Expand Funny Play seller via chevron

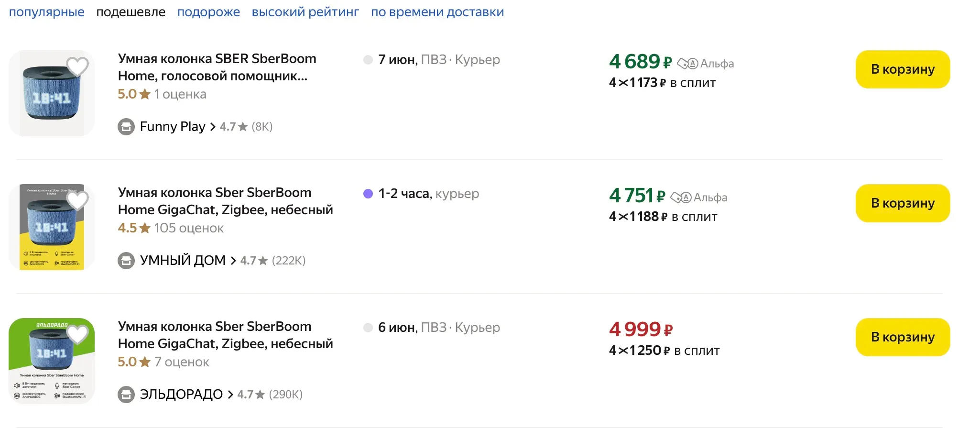click(x=213, y=127)
